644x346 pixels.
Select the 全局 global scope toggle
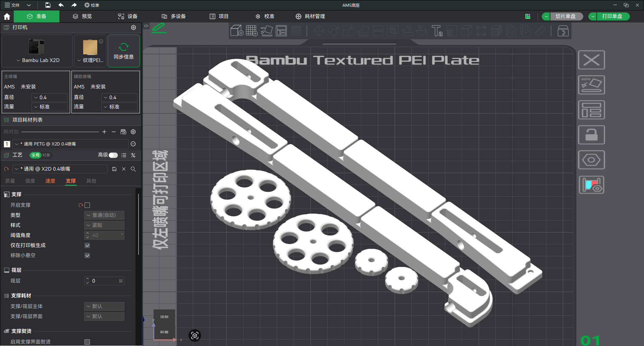click(36, 155)
